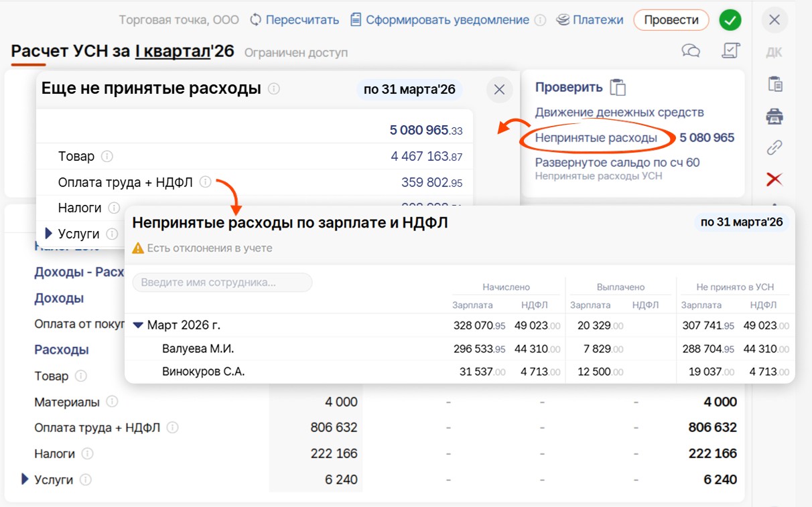Screen dimensions: 812x507
Task: Click the Развернутое сальдо по сч 60 link
Action: click(617, 163)
